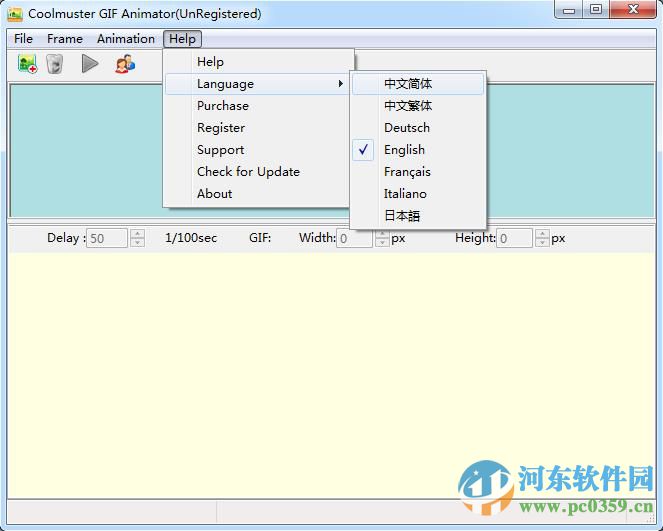
Task: Maximize the GIF Animator window
Action: click(596, 10)
